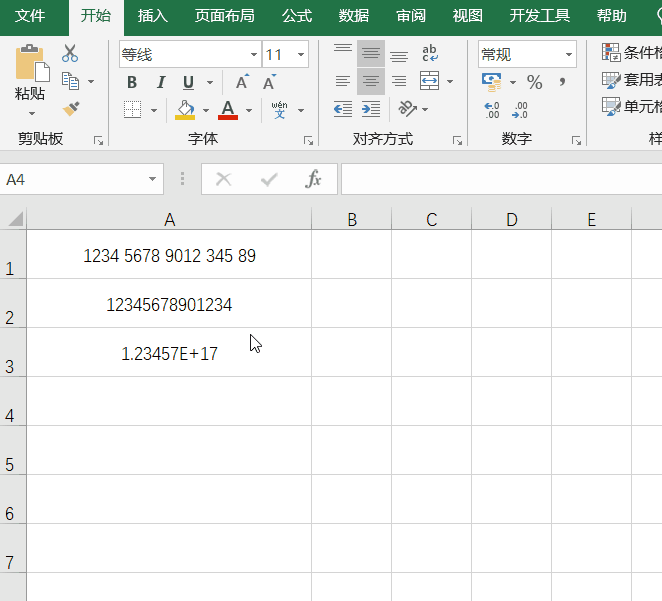Select the Format Painter brush

(x=71, y=109)
